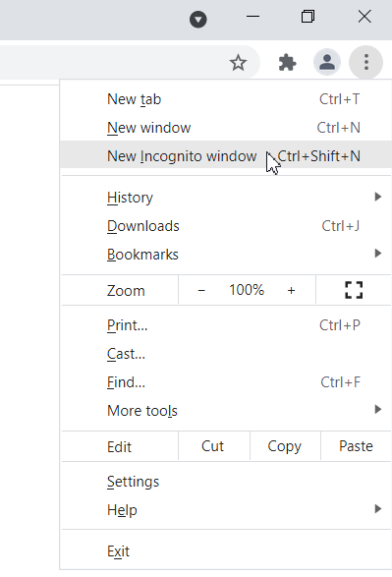
Task: Expand the More tools submenu
Action: (226, 410)
